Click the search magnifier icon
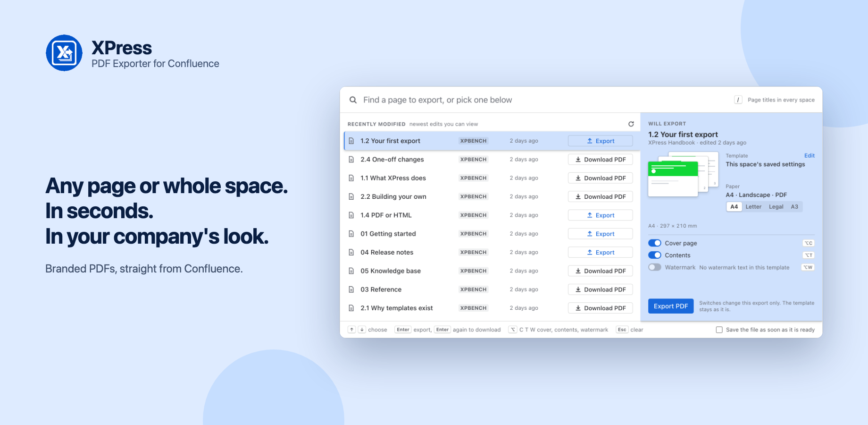This screenshot has width=868, height=425. [x=353, y=100]
